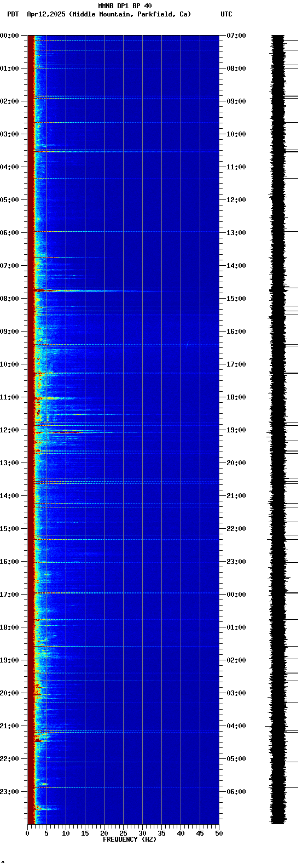This screenshot has height=868, width=302.
Task: Click the UTC axis label '21:00'
Action: click(236, 496)
